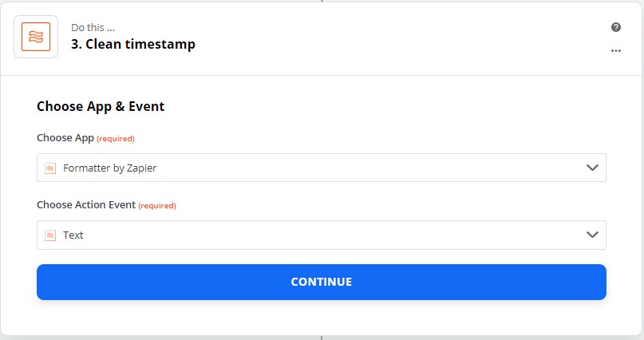644x340 pixels.
Task: Click required tag next to Choose Action Event
Action: [157, 206]
